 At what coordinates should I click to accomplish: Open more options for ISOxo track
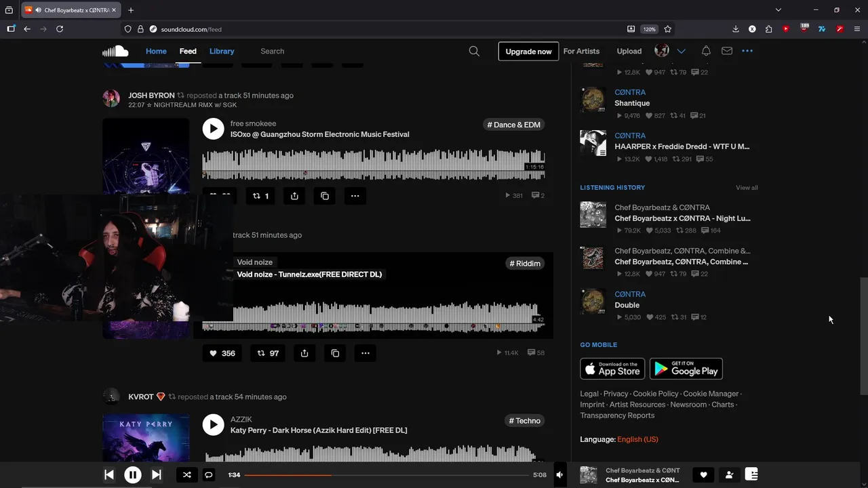click(x=355, y=196)
